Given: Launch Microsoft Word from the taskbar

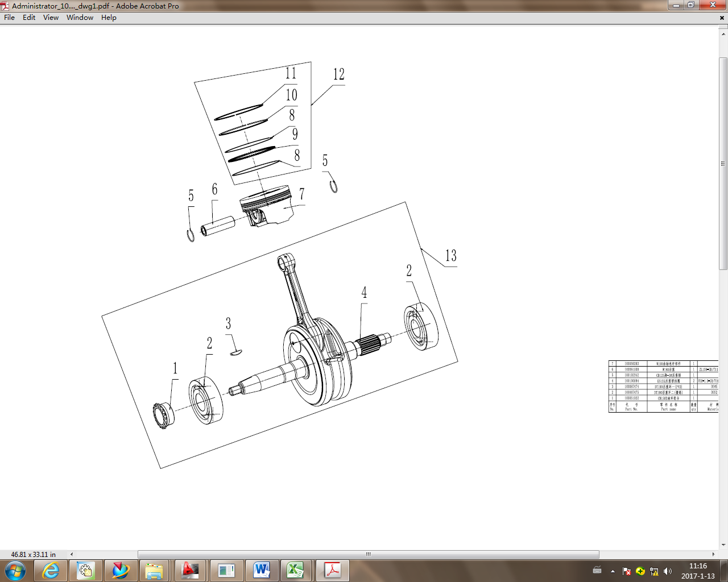Looking at the screenshot, I should pyautogui.click(x=262, y=571).
